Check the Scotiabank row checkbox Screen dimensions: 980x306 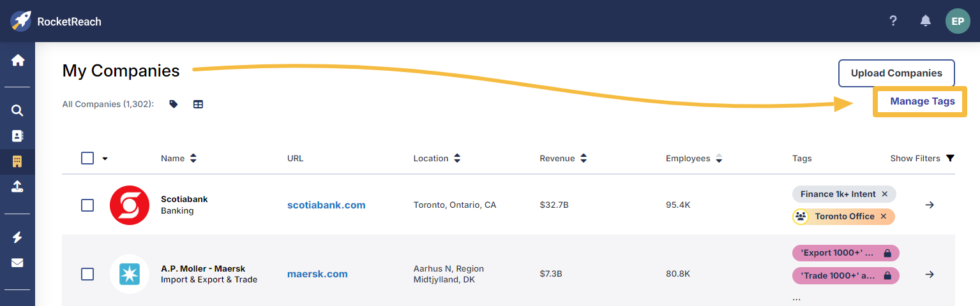tap(87, 205)
